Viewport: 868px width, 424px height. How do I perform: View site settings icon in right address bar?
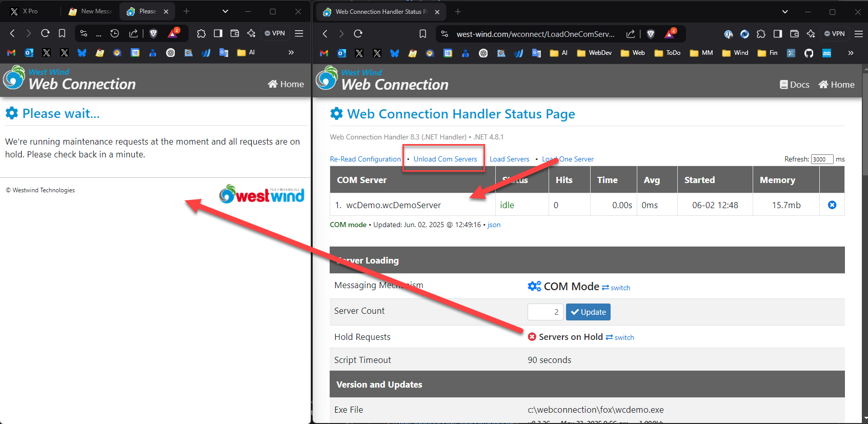point(445,34)
